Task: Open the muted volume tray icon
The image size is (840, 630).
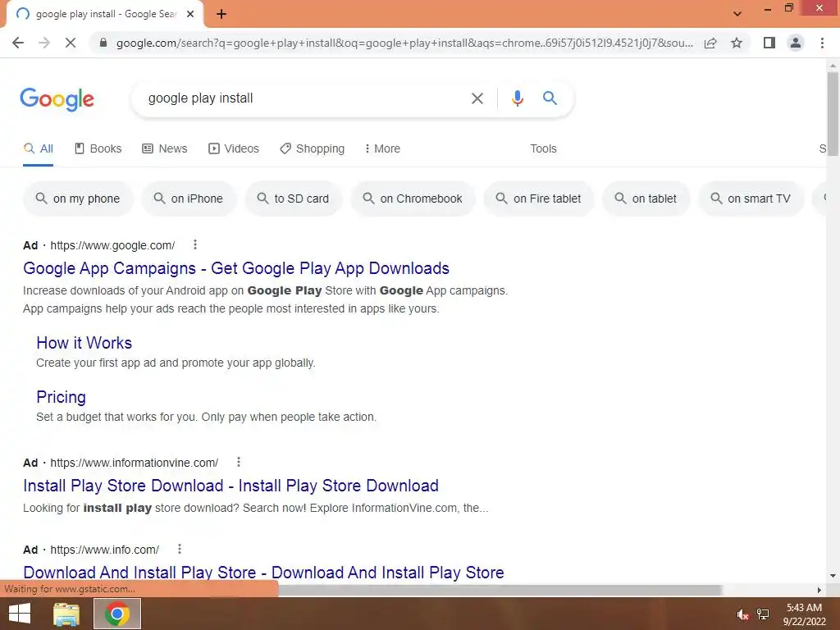Action: [742, 614]
